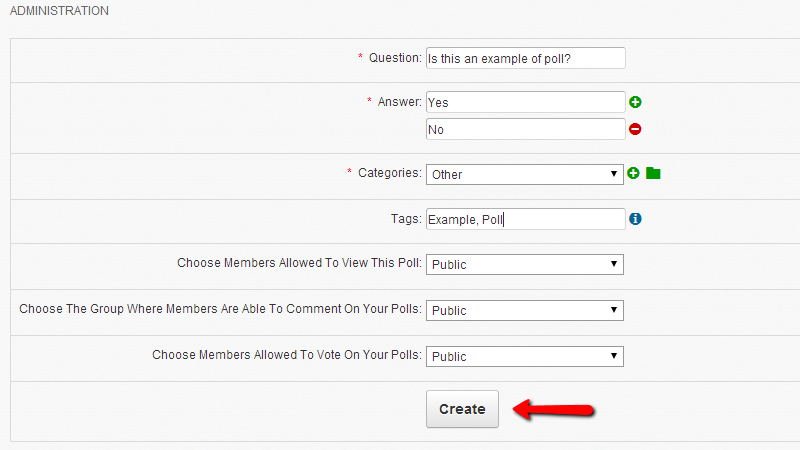Screen dimensions: 800x450
Task: Click the "Question:" field label
Action: click(x=395, y=58)
